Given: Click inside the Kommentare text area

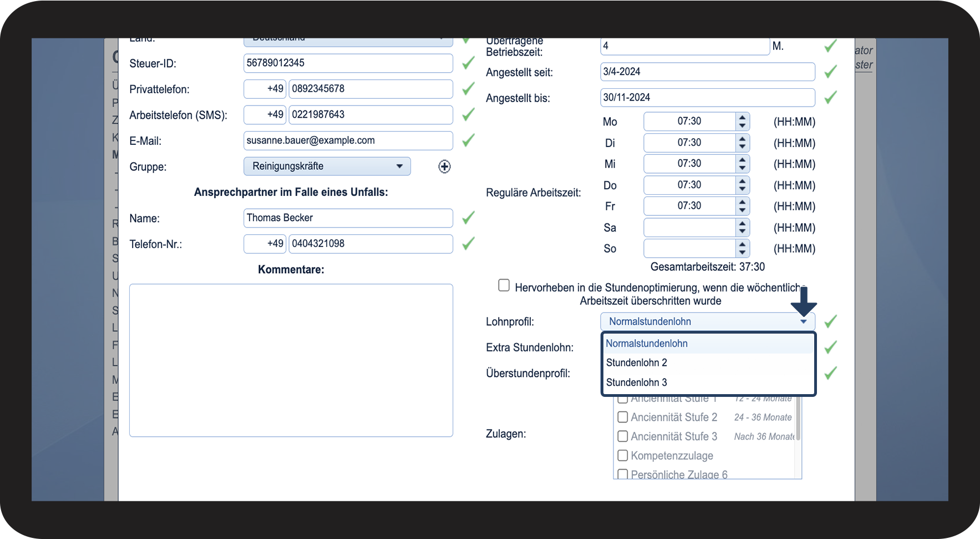Looking at the screenshot, I should click(291, 360).
